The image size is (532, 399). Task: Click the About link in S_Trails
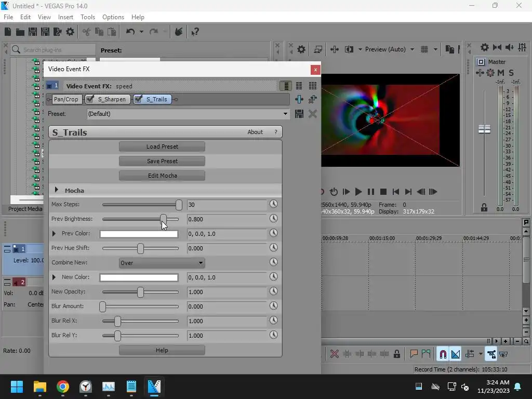(255, 132)
